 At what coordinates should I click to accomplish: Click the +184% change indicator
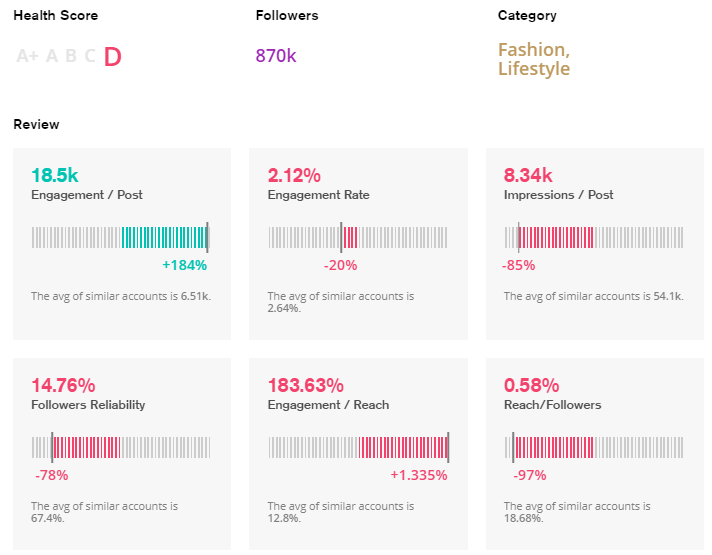click(x=184, y=265)
